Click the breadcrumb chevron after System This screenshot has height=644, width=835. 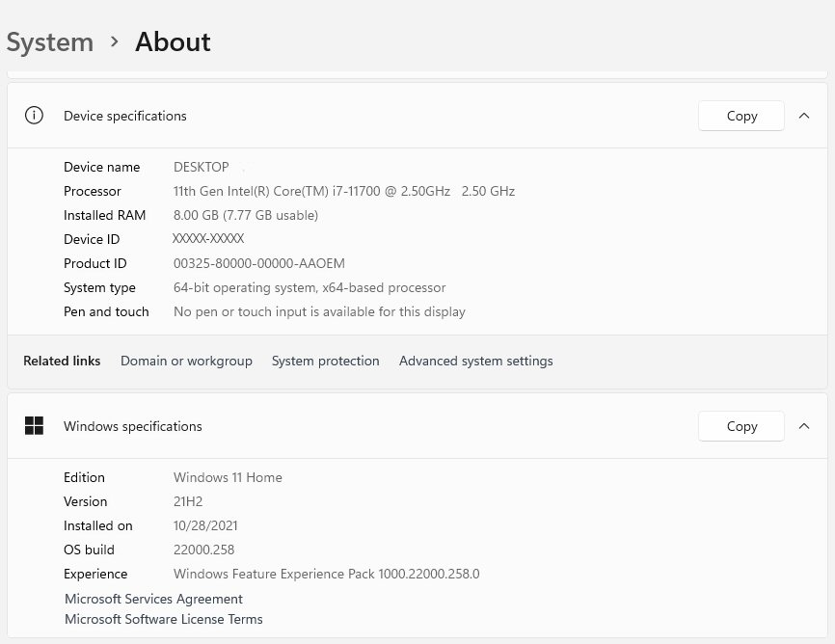(114, 41)
